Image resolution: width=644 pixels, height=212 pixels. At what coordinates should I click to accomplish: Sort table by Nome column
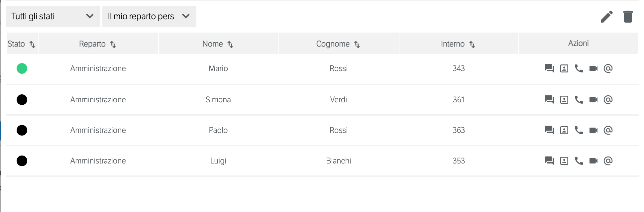(230, 44)
